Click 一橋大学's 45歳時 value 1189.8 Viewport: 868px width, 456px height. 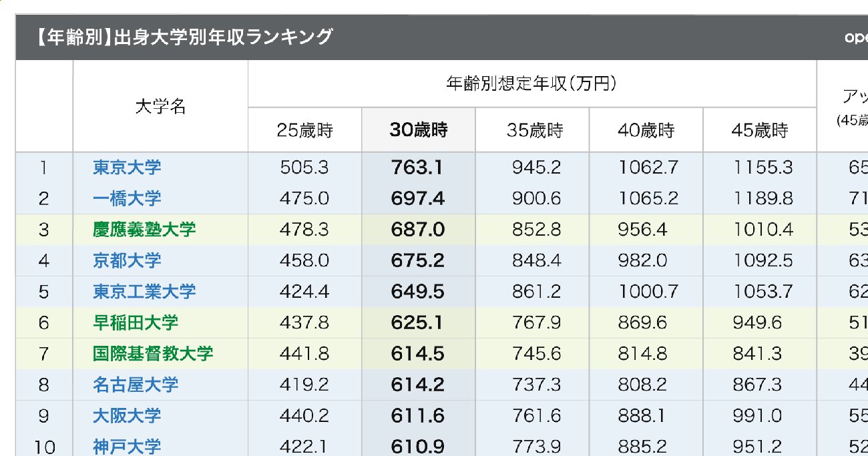click(x=763, y=198)
